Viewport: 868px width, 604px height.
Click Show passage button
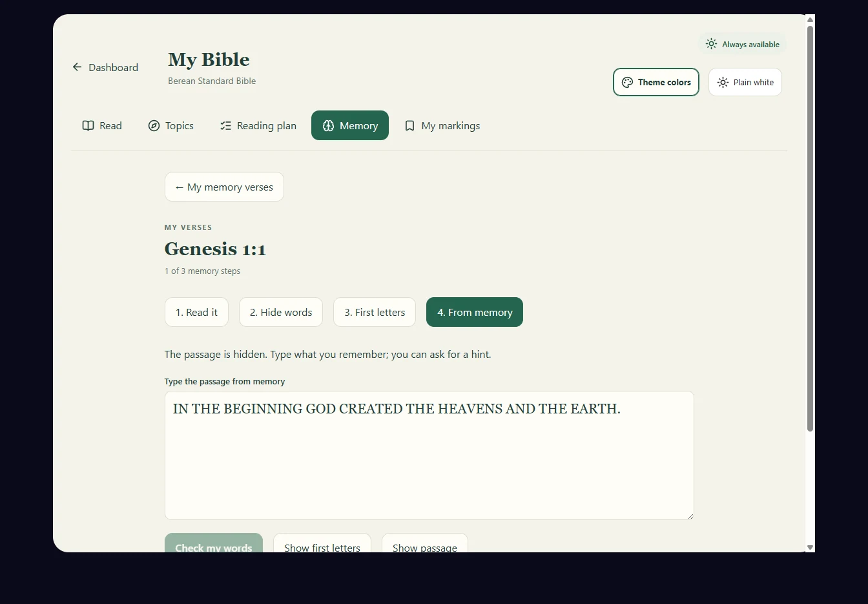tap(425, 543)
